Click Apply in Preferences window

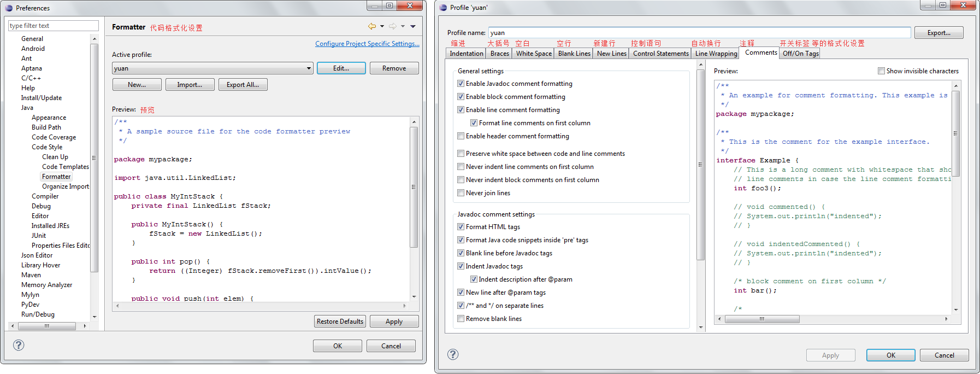[394, 322]
